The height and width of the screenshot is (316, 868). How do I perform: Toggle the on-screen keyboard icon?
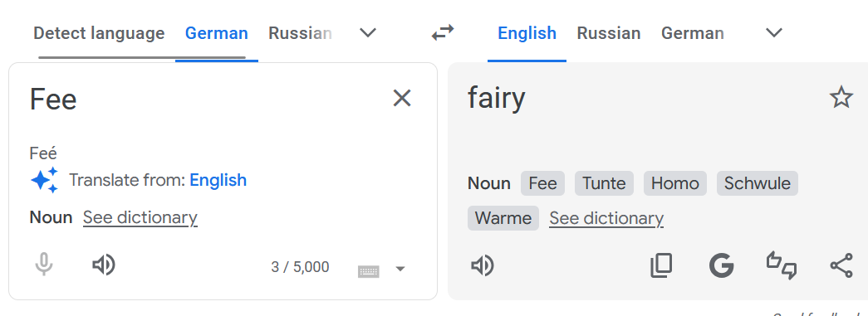click(369, 270)
